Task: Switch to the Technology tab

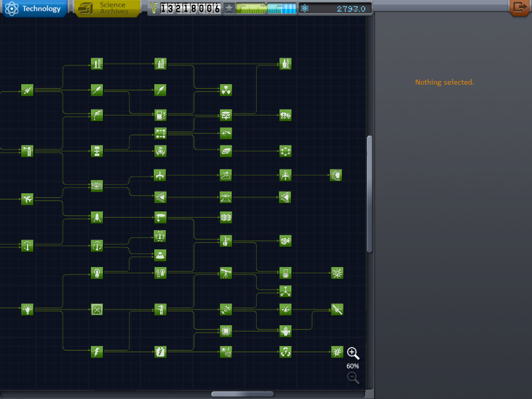Action: (34, 8)
